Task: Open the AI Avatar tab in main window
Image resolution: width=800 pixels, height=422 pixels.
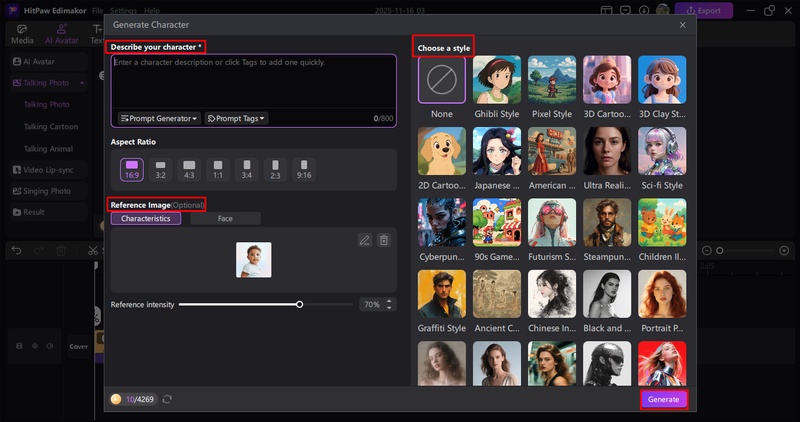Action: coord(62,34)
